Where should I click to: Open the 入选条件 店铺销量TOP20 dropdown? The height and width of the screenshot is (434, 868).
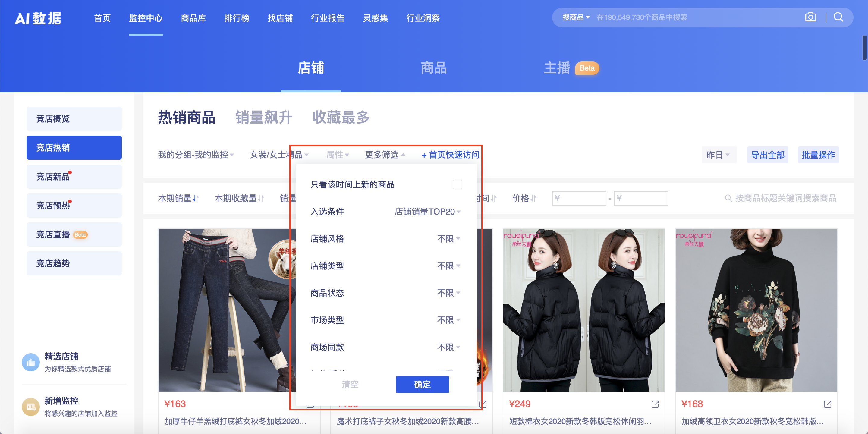click(427, 212)
